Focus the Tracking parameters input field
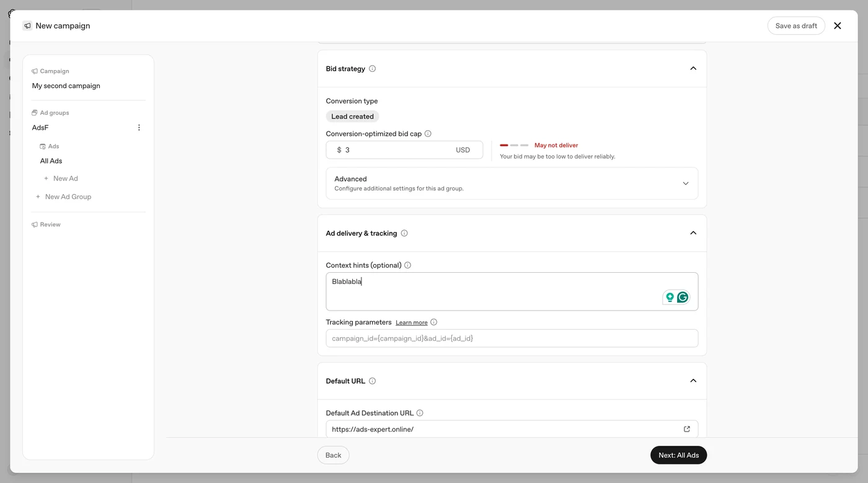This screenshot has height=483, width=868. click(512, 339)
